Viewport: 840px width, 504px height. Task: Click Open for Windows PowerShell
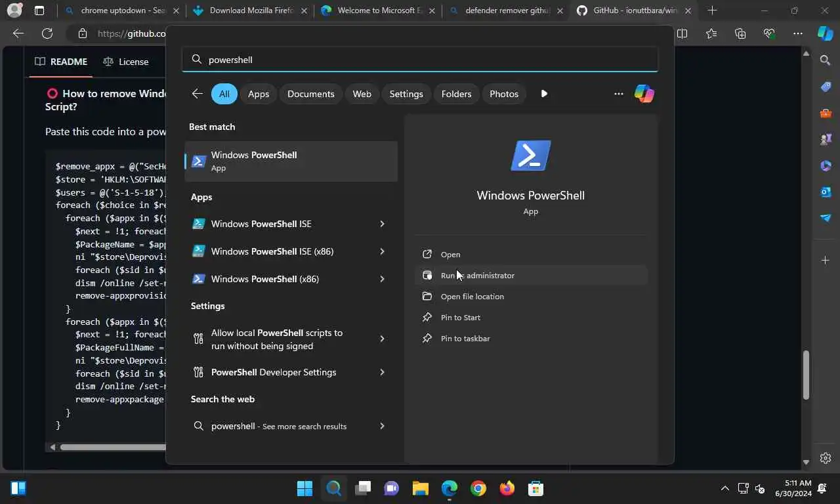pos(532,255)
